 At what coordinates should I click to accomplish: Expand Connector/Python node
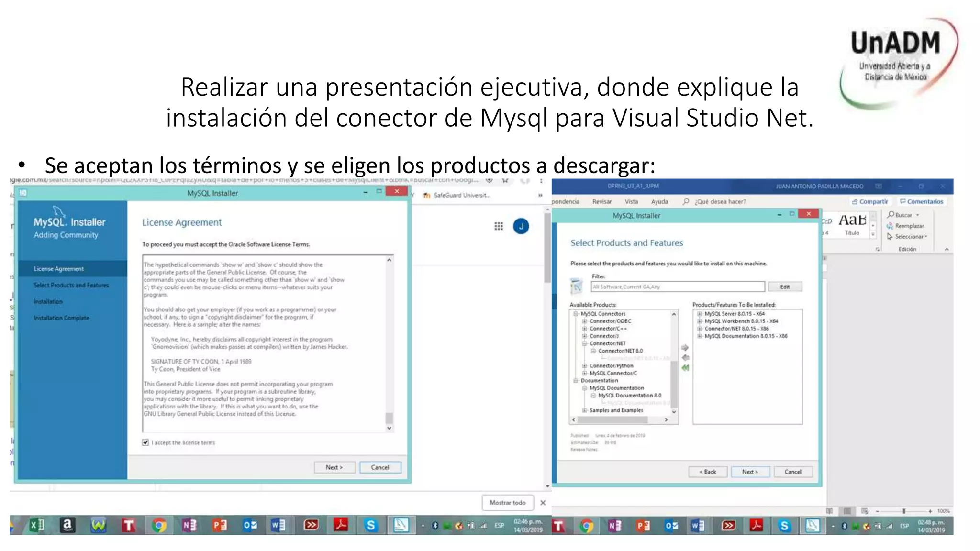[584, 366]
